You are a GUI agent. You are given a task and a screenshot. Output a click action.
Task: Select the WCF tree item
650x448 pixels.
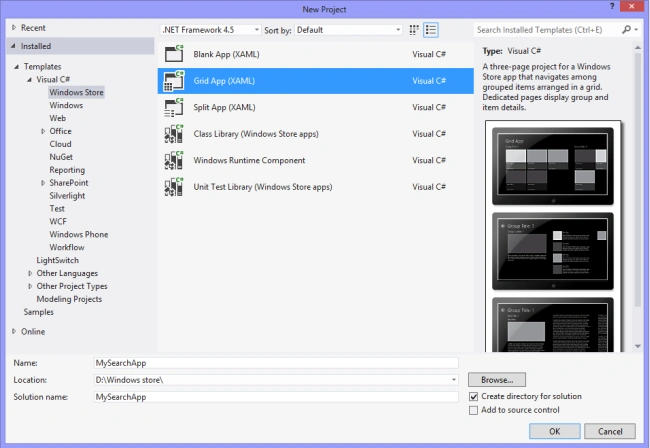click(58, 221)
